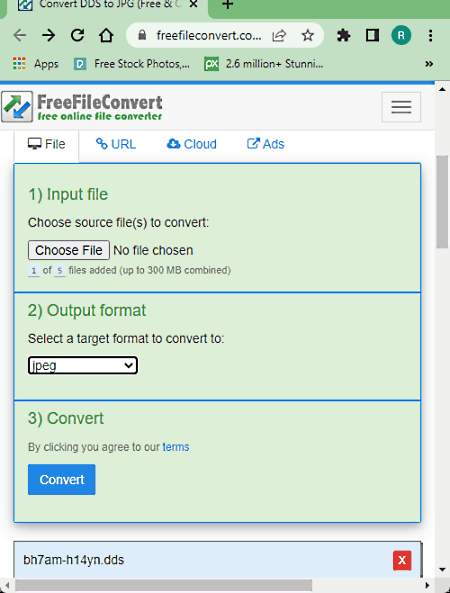Image resolution: width=450 pixels, height=593 pixels.
Task: Click the browser forward arrow
Action: point(48,36)
